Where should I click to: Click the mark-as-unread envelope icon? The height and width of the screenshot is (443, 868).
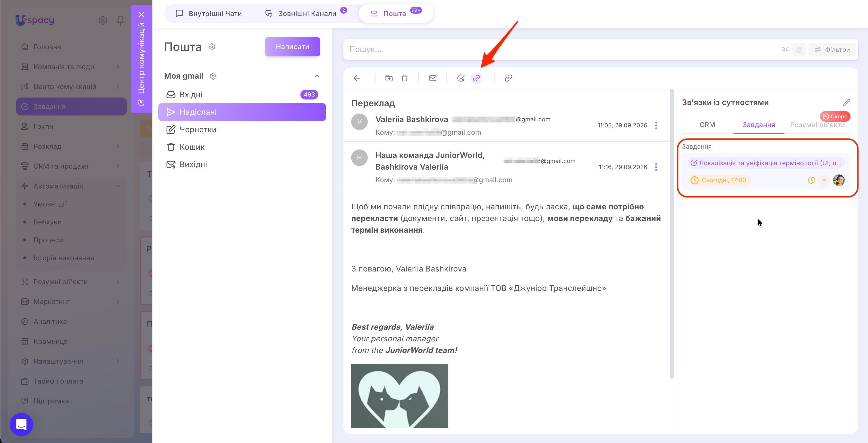[433, 78]
